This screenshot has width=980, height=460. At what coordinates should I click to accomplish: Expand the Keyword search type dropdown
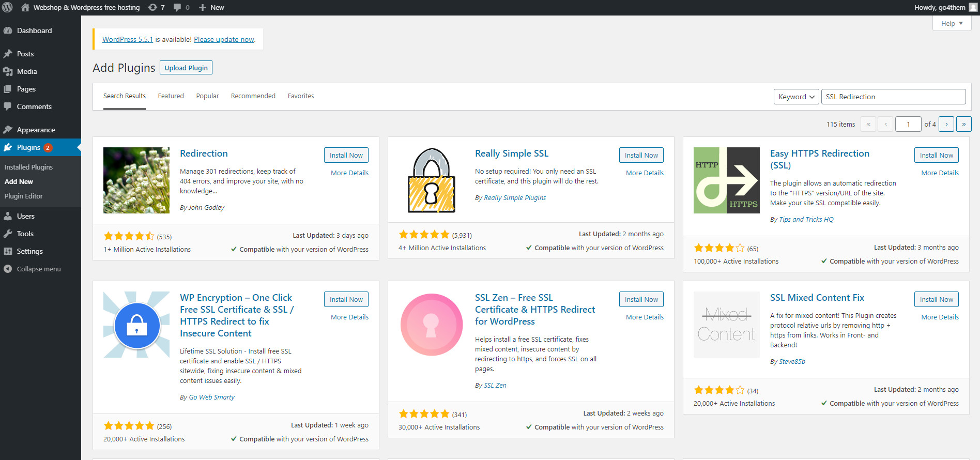(x=796, y=97)
